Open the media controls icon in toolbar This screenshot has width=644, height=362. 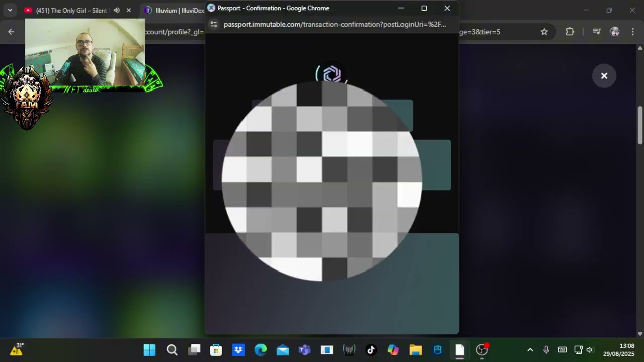[597, 32]
